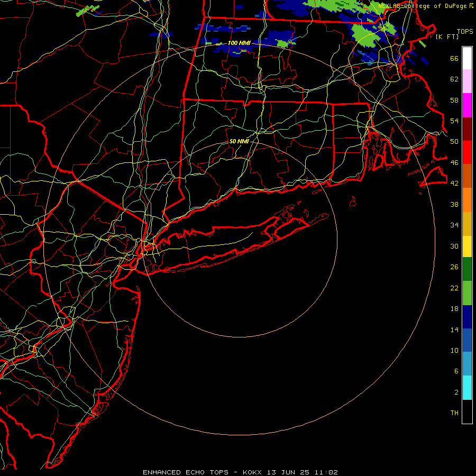Select the TH threshold legend label
Viewport: 476px width, 476px height.
[454, 413]
